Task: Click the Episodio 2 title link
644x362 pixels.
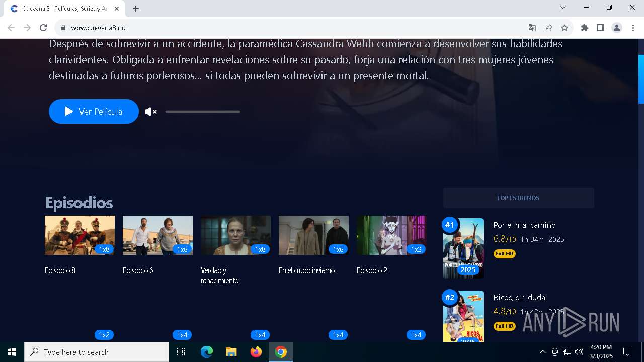Action: tap(372, 270)
